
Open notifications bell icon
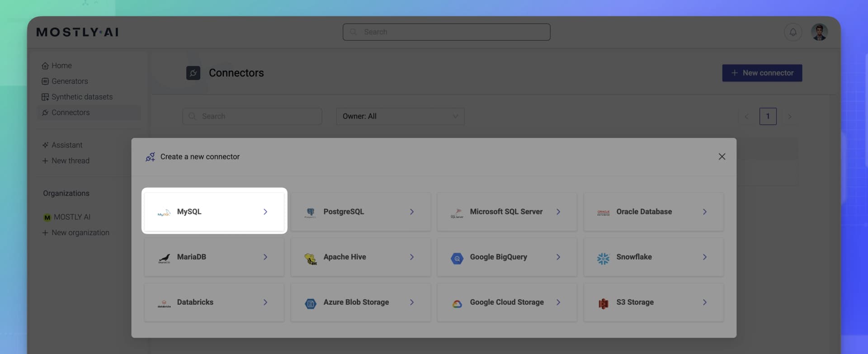793,32
